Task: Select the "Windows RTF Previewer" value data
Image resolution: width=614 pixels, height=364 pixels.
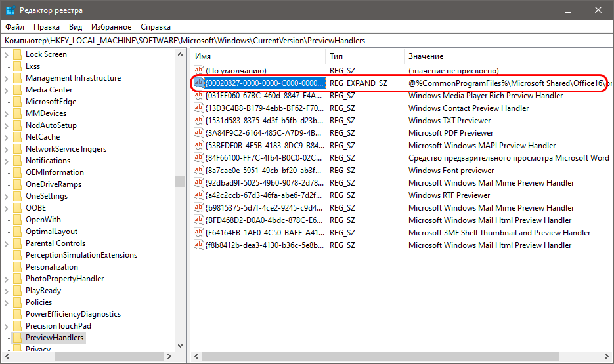Action: 449,195
